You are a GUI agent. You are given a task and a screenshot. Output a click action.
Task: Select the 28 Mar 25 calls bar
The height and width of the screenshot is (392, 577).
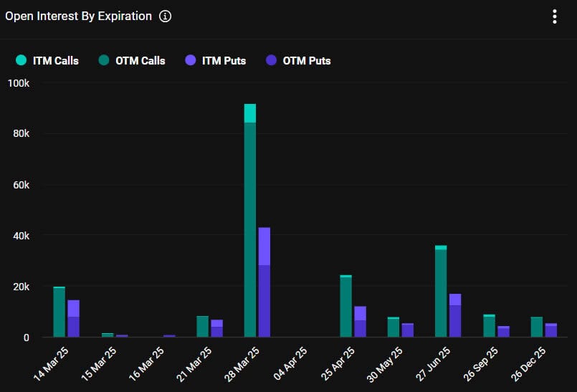[250, 220]
